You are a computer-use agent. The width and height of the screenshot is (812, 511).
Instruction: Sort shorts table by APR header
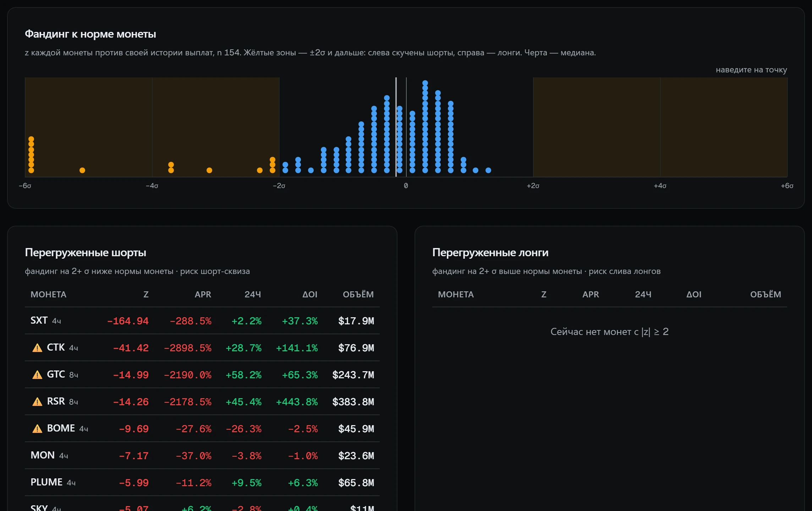click(203, 295)
